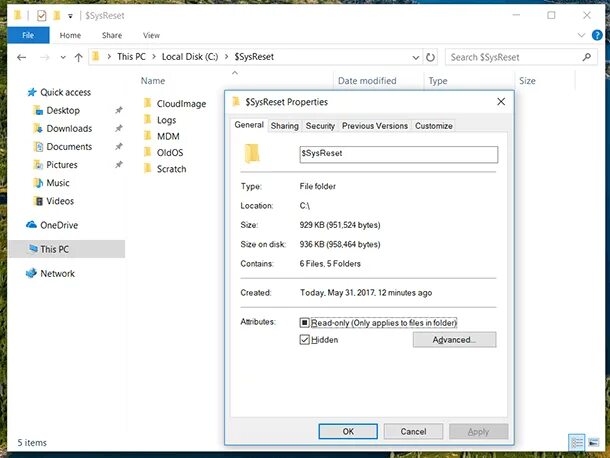Switch to the Customize tab
The height and width of the screenshot is (458, 610).
click(434, 126)
